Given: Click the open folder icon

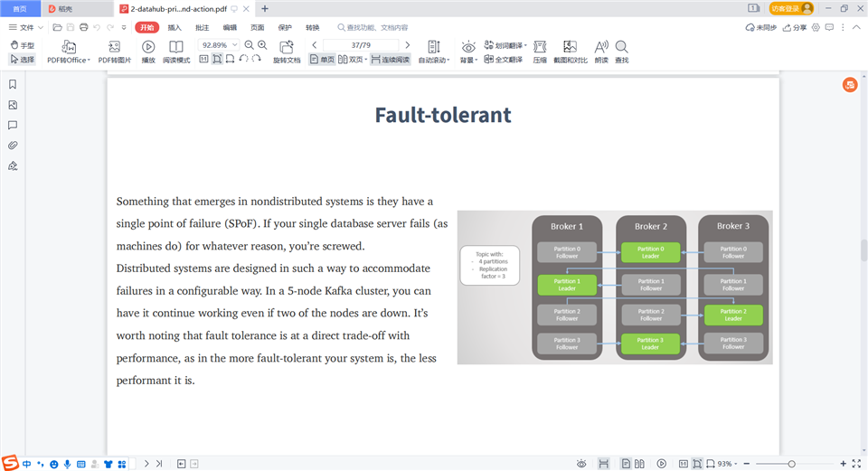Looking at the screenshot, I should (57, 27).
